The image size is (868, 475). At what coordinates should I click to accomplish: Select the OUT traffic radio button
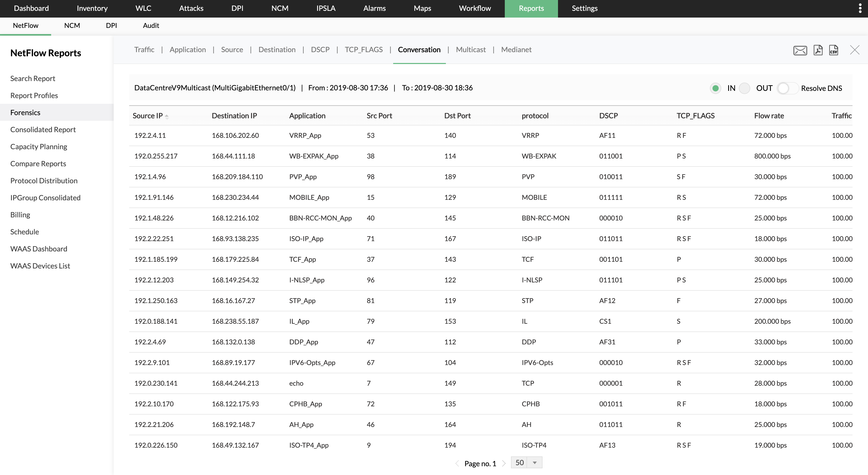pos(744,88)
